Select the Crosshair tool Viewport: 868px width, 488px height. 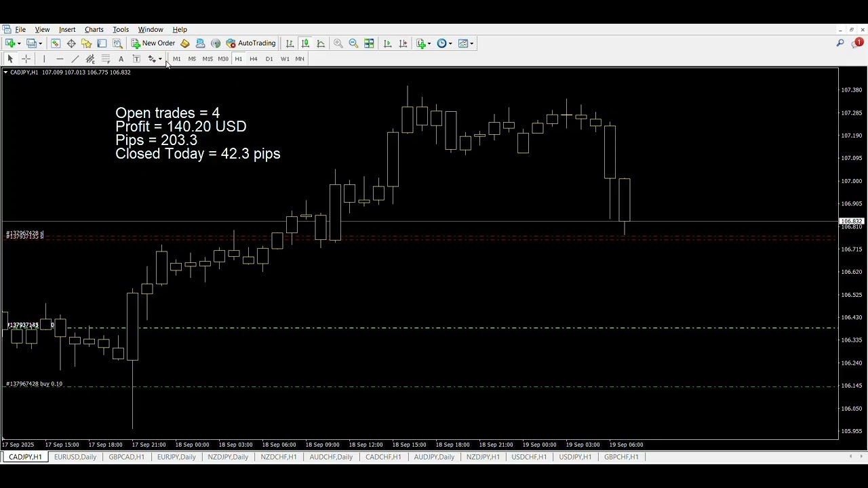26,59
